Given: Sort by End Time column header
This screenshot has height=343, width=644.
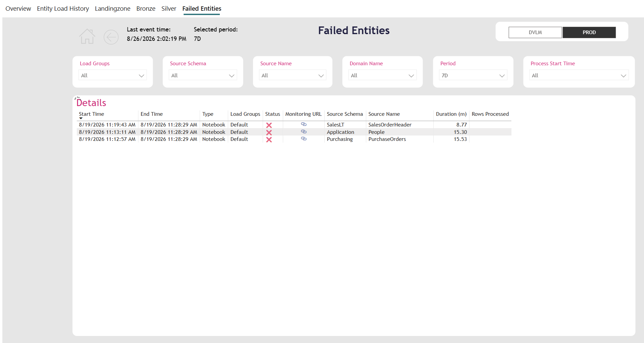Looking at the screenshot, I should 151,114.
